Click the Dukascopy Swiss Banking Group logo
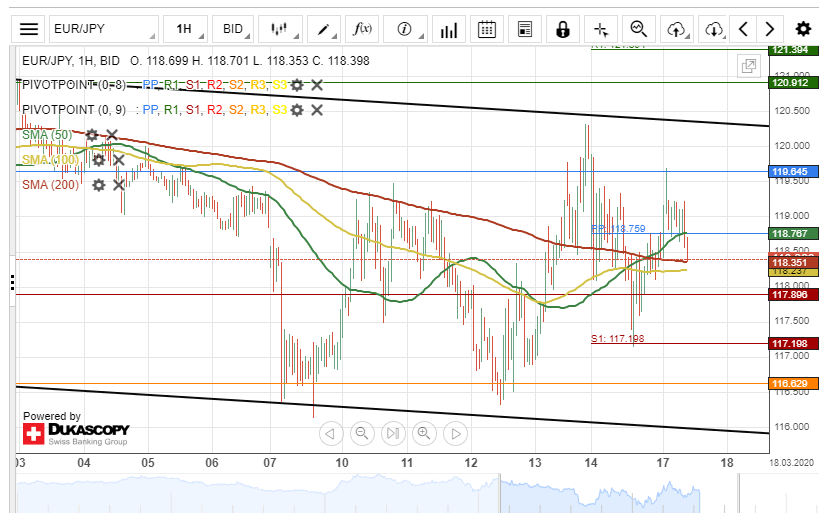 coord(76,434)
